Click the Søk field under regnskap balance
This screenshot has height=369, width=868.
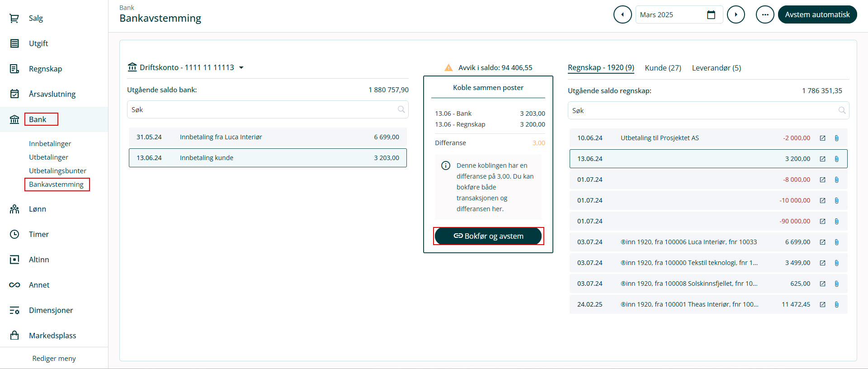point(703,110)
